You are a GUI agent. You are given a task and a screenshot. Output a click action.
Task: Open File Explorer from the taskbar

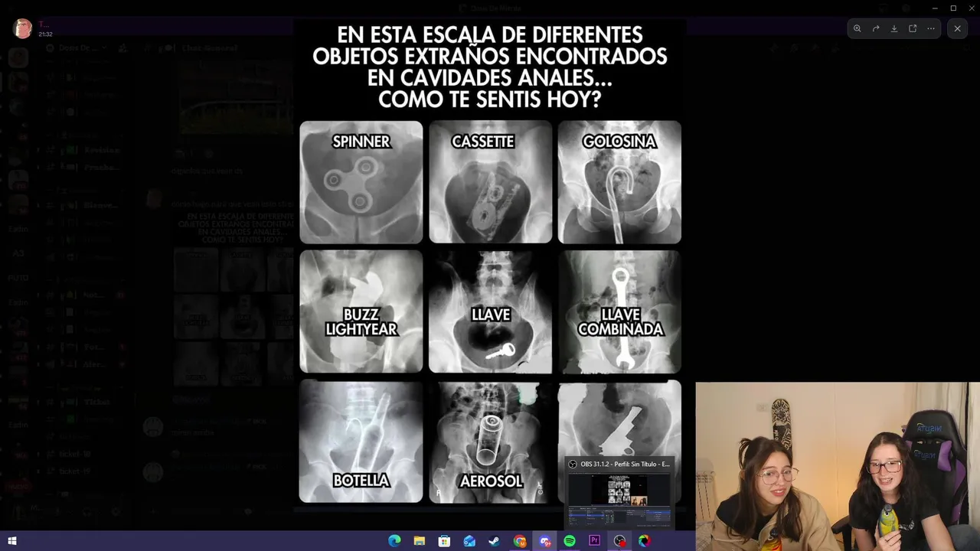click(x=420, y=541)
